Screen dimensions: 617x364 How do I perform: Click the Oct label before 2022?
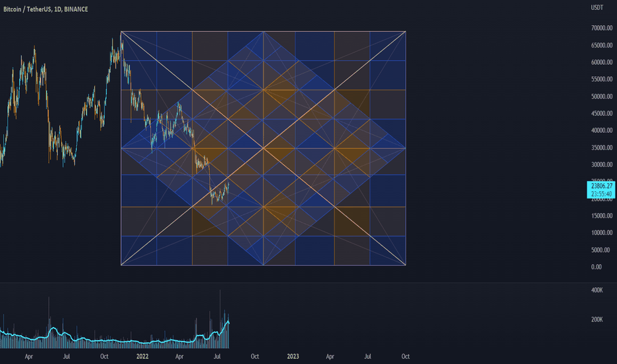click(x=105, y=356)
